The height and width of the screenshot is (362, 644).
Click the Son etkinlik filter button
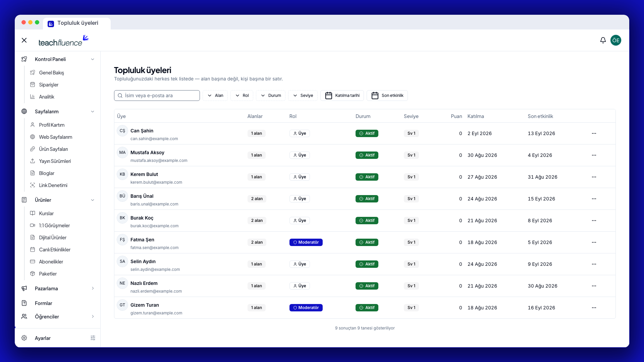click(387, 96)
